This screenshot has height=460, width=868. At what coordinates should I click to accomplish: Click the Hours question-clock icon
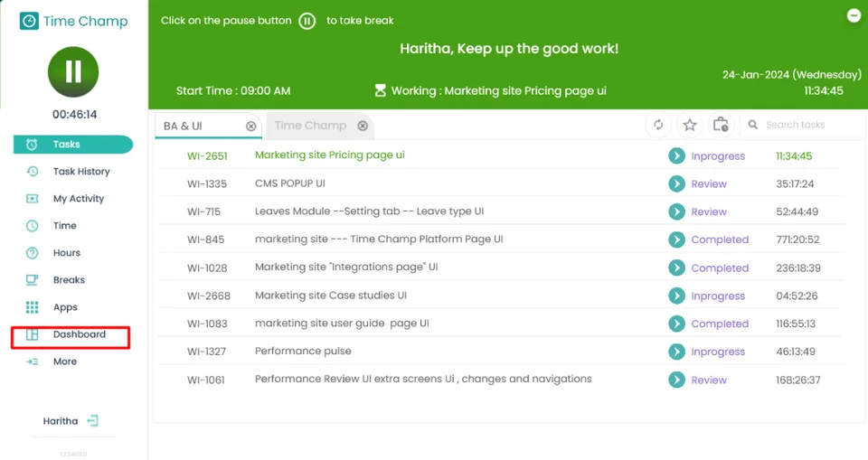pos(33,253)
